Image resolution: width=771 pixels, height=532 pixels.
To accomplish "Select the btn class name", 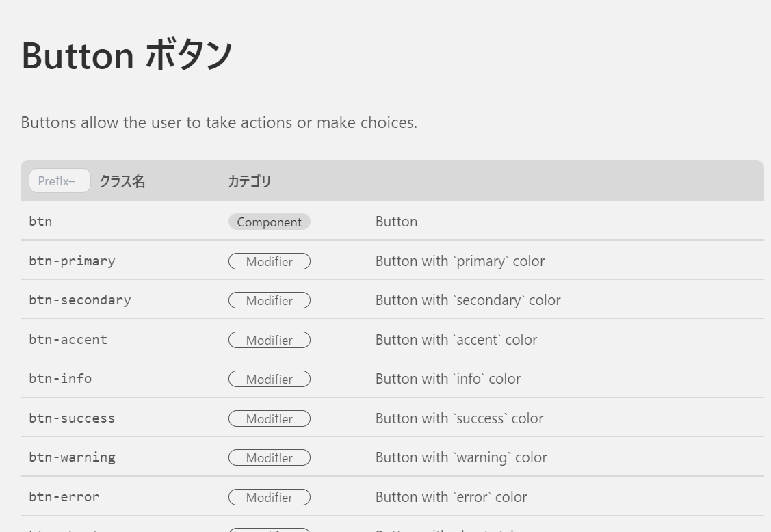I will point(40,222).
